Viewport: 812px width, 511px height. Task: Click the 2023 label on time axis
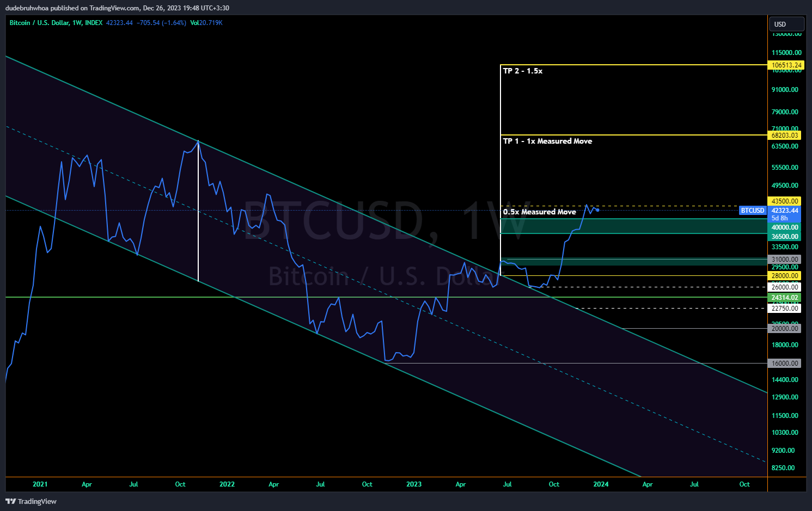[x=414, y=484]
